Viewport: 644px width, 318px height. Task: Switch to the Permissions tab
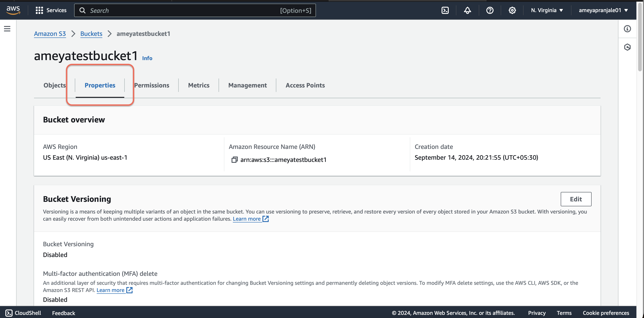[152, 85]
